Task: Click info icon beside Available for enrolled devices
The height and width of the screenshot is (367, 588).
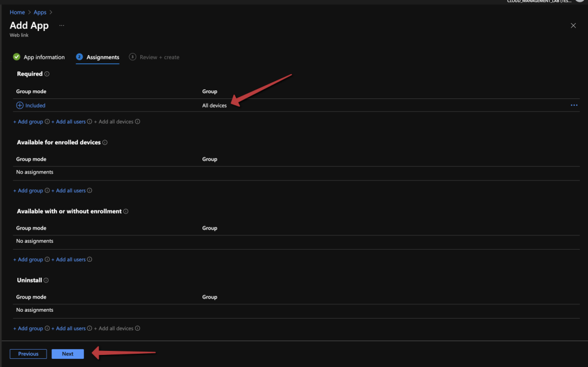Action: [x=105, y=143]
